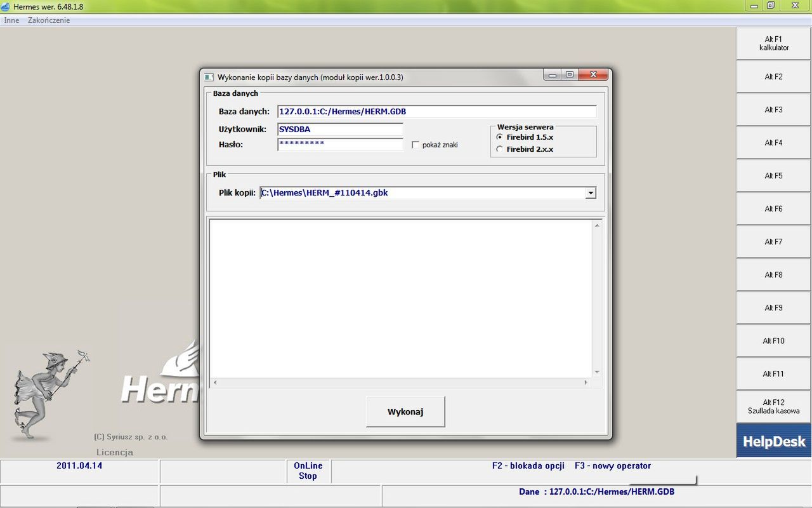812x508 pixels.
Task: Click the Alt F8 side button
Action: click(774, 275)
